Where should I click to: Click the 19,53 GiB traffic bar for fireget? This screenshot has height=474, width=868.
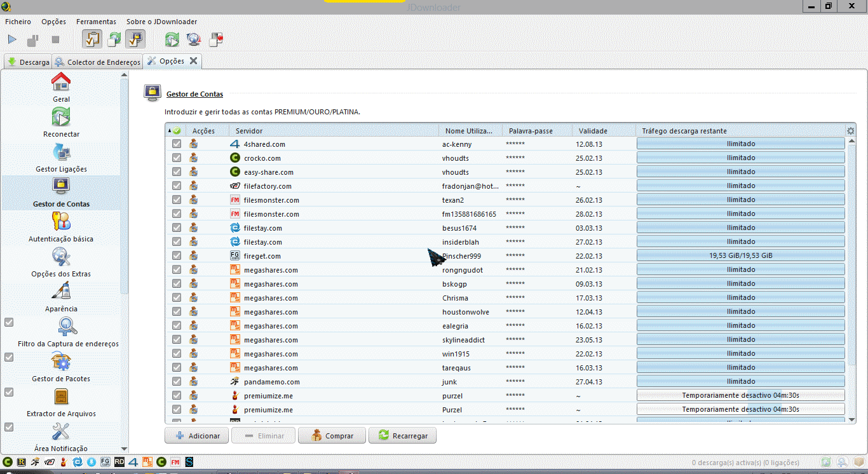[x=741, y=256]
